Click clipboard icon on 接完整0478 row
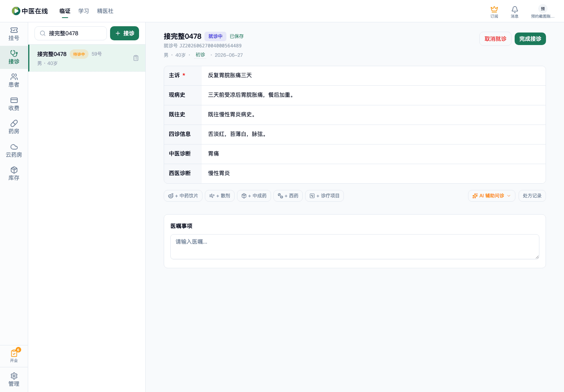The width and height of the screenshot is (564, 392). tap(136, 58)
